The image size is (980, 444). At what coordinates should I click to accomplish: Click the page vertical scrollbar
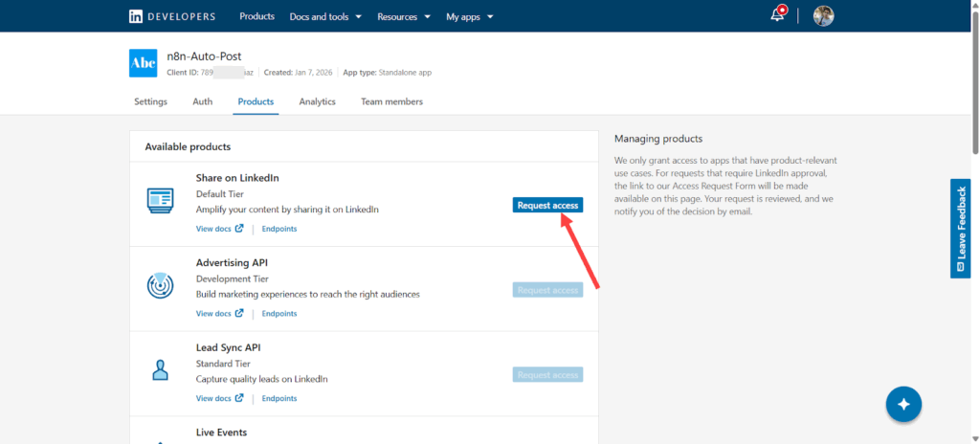pyautogui.click(x=974, y=86)
